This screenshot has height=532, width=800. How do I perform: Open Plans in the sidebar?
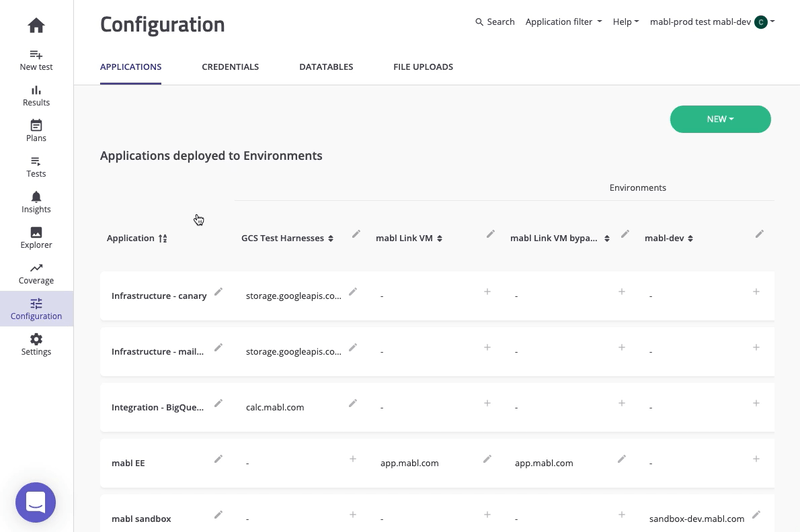(x=36, y=131)
